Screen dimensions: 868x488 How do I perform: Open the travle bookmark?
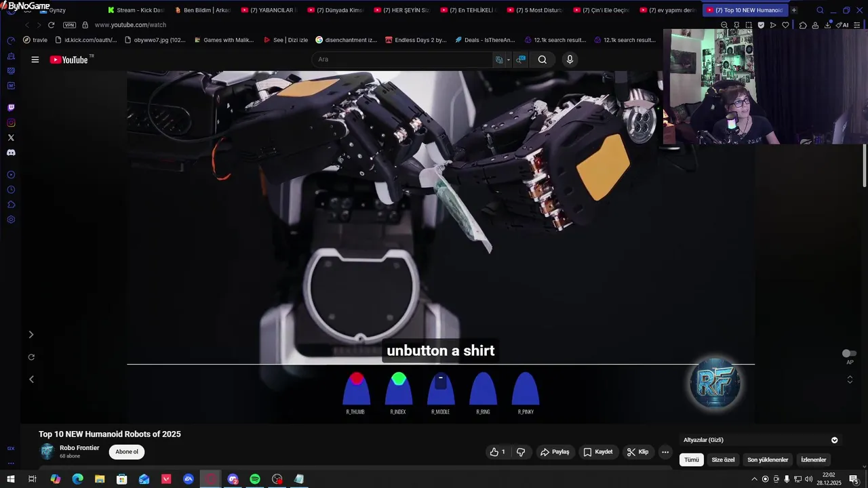(x=35, y=40)
